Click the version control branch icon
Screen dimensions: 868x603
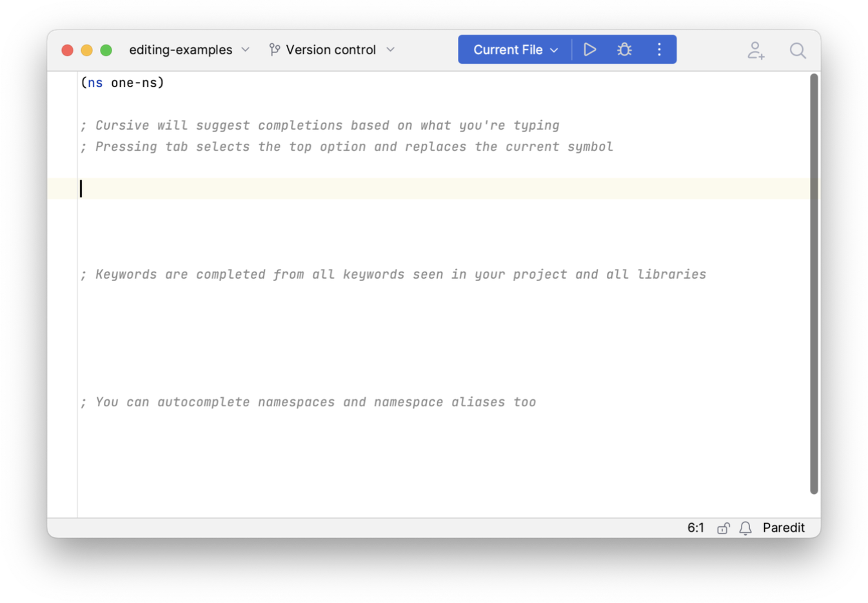(x=275, y=50)
